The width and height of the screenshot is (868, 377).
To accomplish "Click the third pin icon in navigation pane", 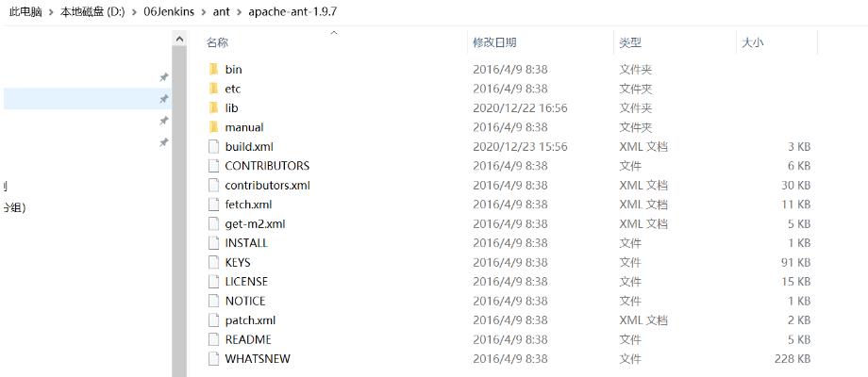I will click(164, 121).
